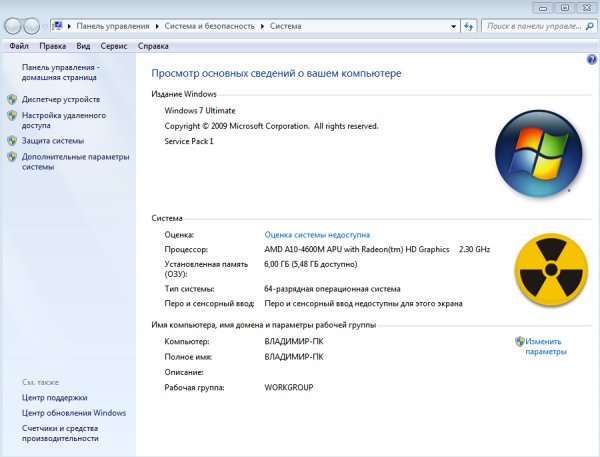Click the Перо и сенсорный ввод недоступны text
The height and width of the screenshot is (457, 600).
(363, 304)
